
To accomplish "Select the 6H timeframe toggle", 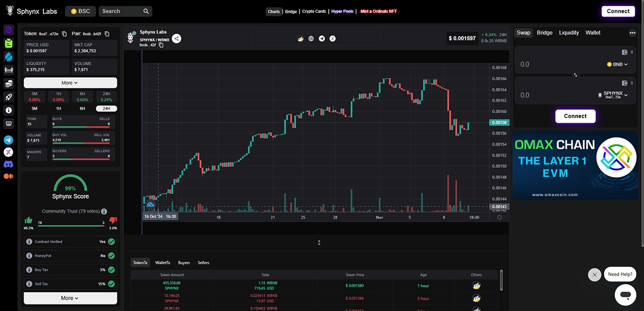I will (83, 108).
